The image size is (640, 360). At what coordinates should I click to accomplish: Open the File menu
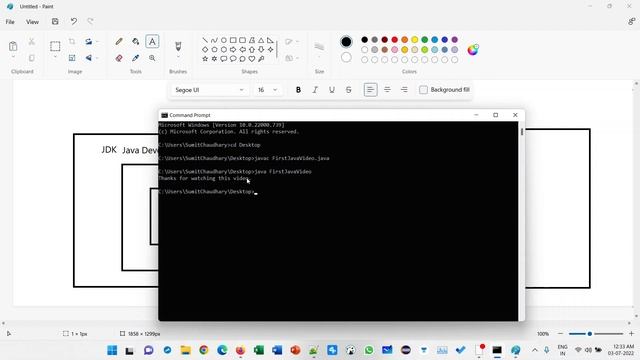pos(10,22)
